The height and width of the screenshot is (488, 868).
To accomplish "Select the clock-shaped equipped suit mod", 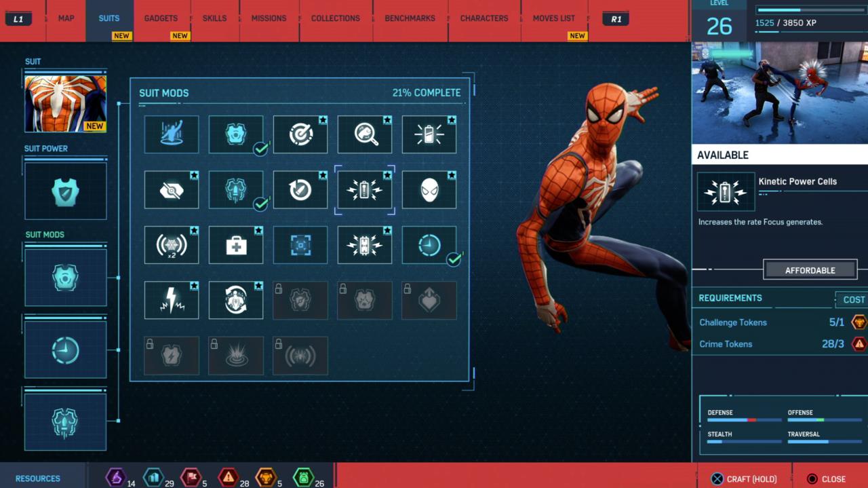I will click(x=429, y=245).
